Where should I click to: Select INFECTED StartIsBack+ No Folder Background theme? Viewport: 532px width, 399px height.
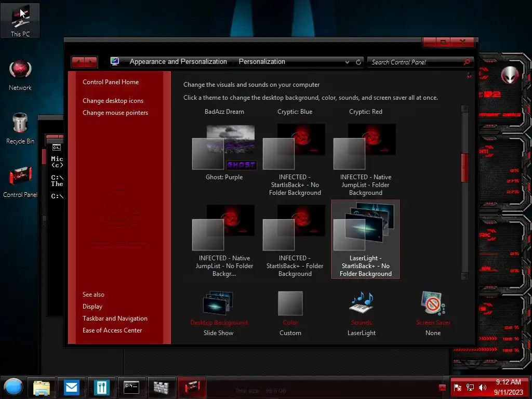[x=295, y=160]
